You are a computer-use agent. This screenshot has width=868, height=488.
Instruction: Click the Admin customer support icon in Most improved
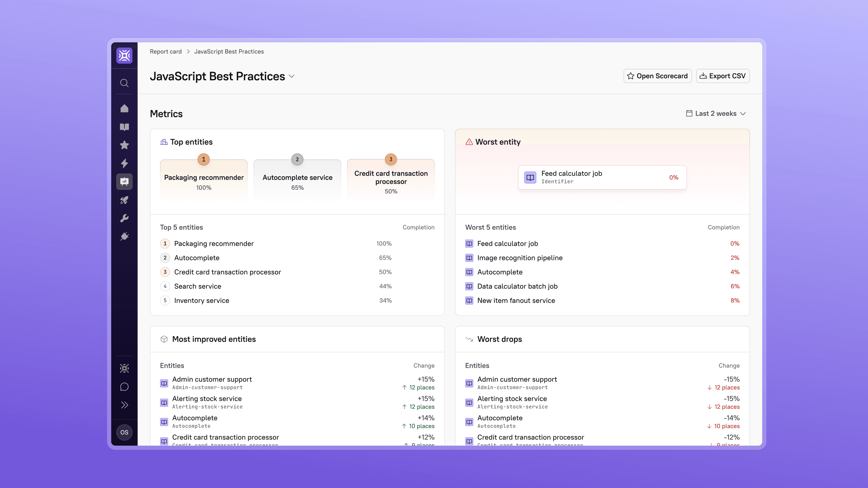pyautogui.click(x=164, y=383)
